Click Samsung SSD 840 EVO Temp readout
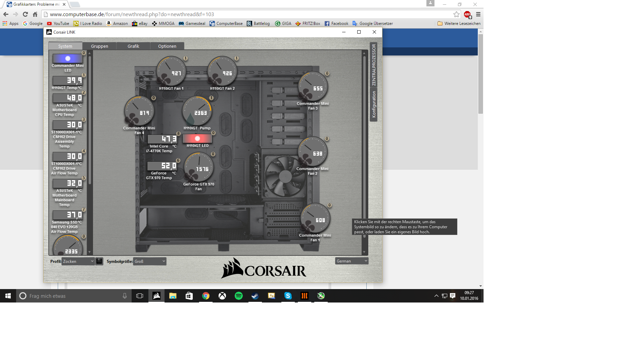This screenshot has height=363, width=644. (x=68, y=215)
